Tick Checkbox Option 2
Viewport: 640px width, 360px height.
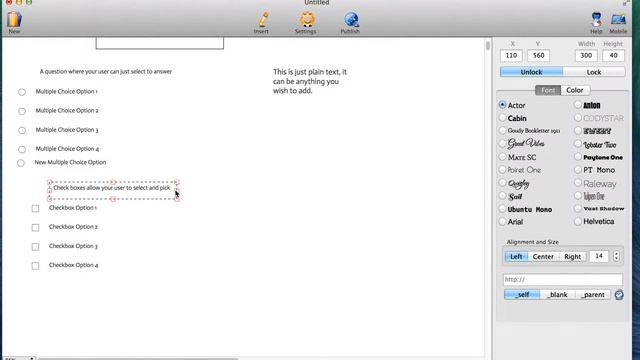coord(36,227)
